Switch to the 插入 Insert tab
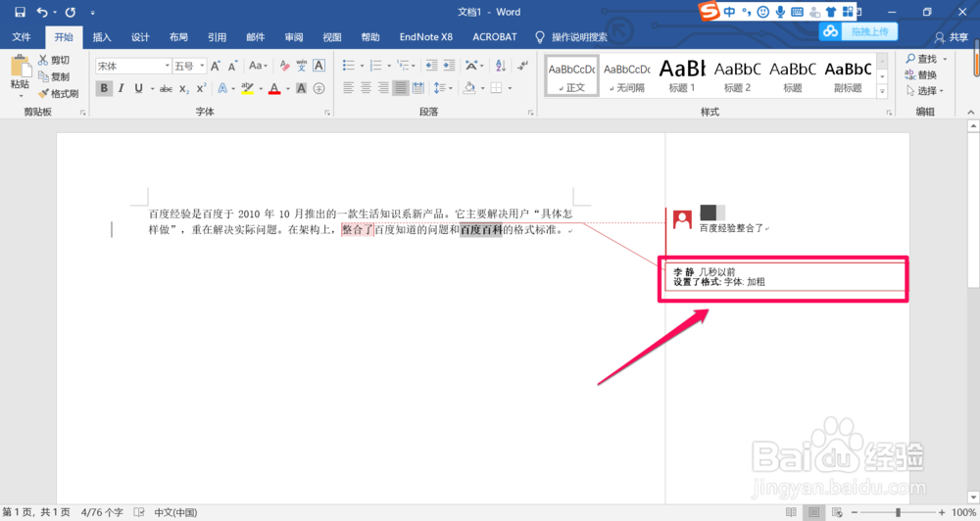This screenshot has height=521, width=980. pos(102,37)
